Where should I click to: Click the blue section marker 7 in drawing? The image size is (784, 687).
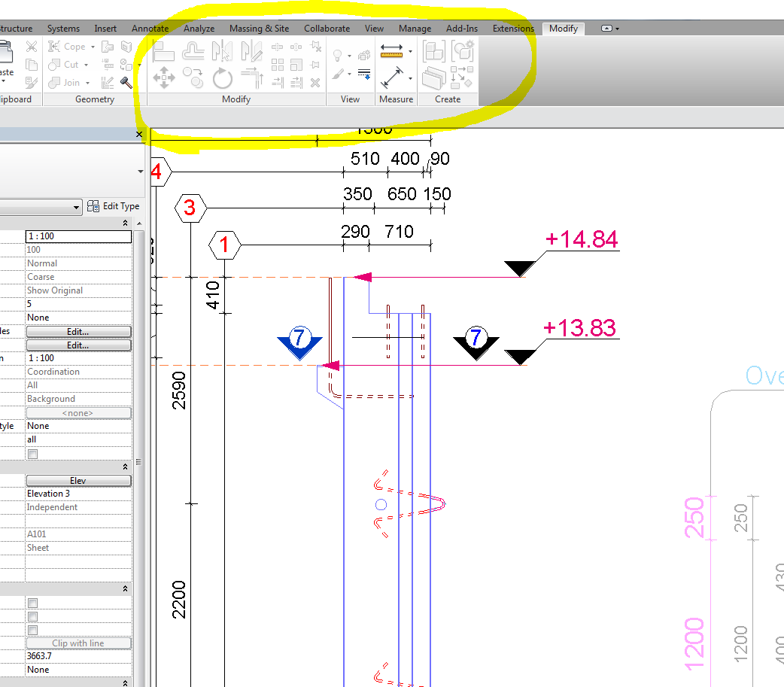pos(300,342)
